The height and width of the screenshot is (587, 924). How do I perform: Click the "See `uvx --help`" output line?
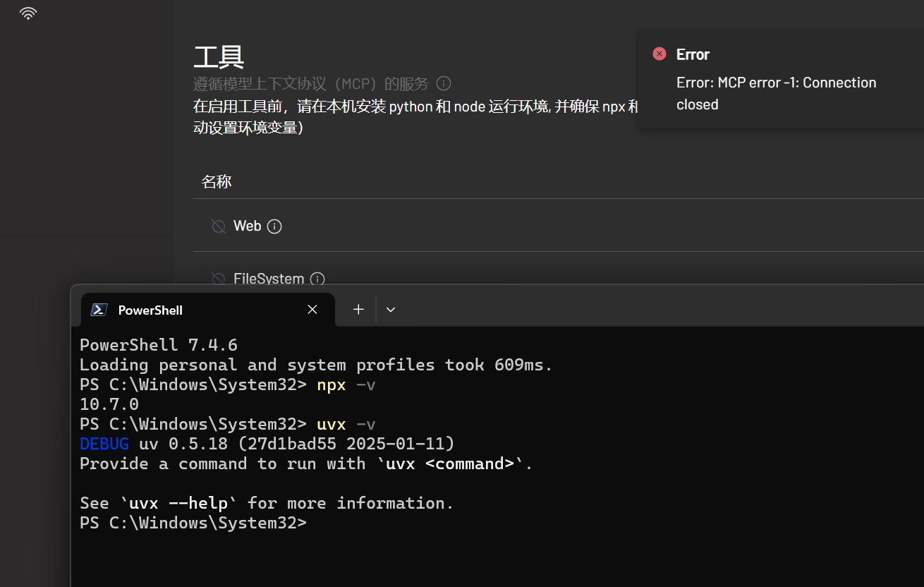coord(267,503)
